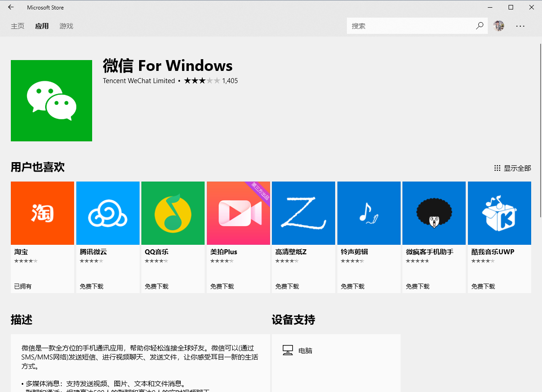Open the 微疯客手机助手 afro icon
This screenshot has height=392, width=542.
click(434, 213)
